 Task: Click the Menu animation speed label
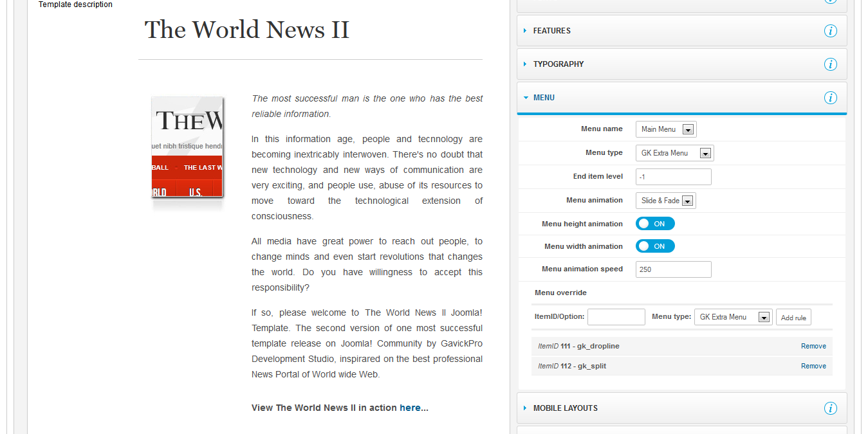pos(582,269)
